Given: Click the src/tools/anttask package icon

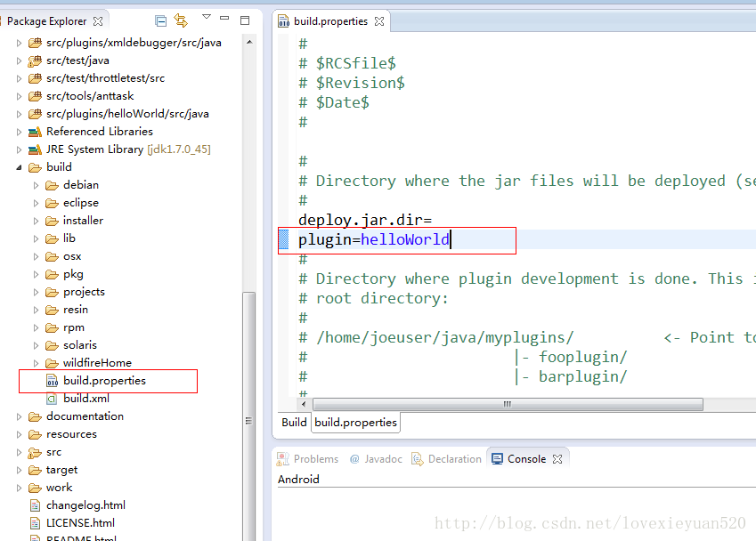Looking at the screenshot, I should pos(35,96).
